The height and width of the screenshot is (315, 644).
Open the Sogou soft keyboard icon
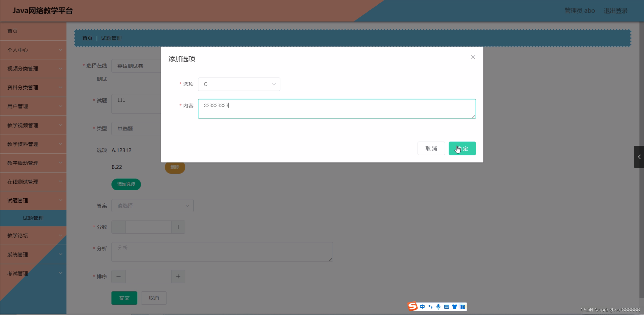446,307
